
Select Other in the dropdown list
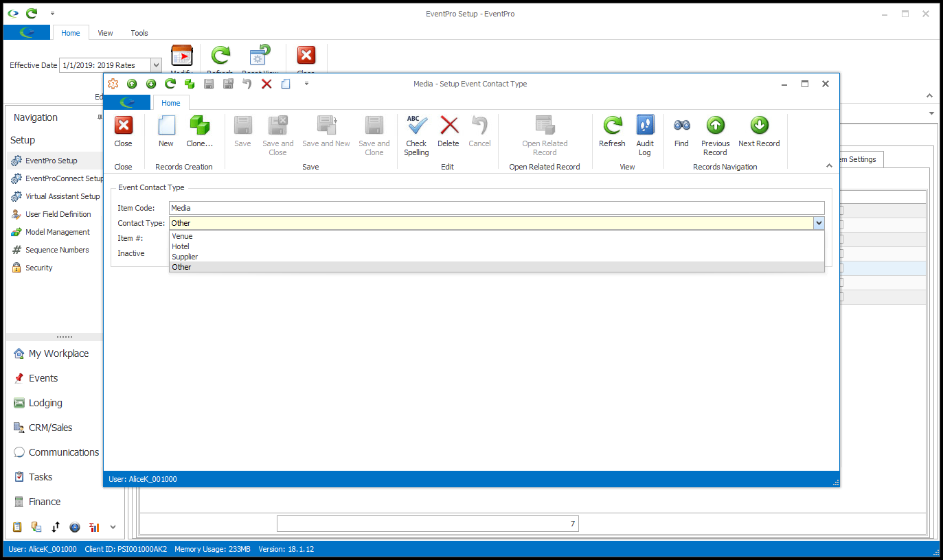(497, 267)
